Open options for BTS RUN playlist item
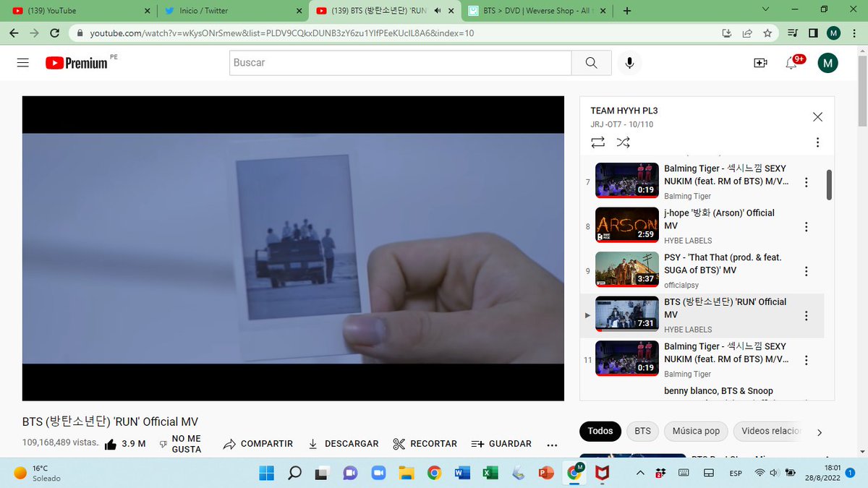This screenshot has height=488, width=868. (806, 316)
